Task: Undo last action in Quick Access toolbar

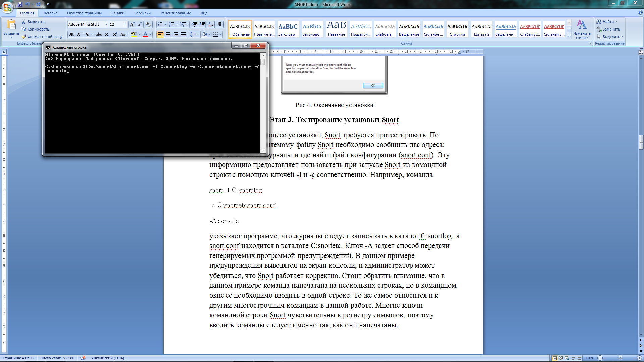Action: 28,4
